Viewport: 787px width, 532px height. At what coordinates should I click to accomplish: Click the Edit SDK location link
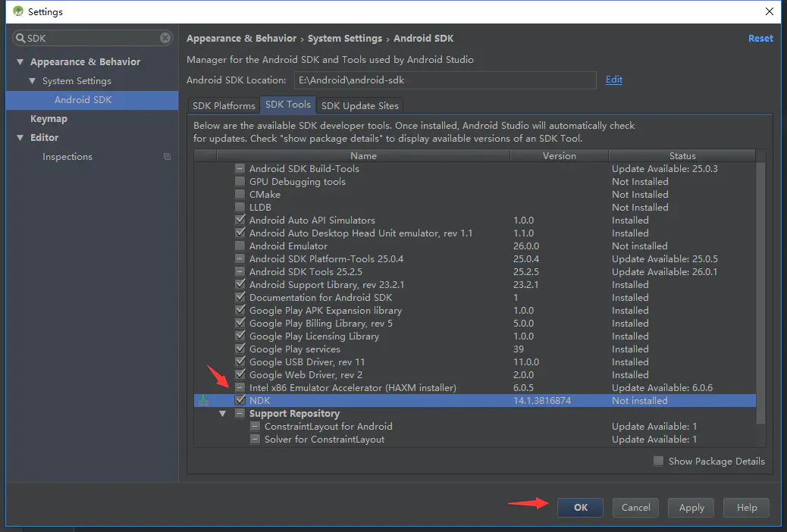pyautogui.click(x=614, y=80)
